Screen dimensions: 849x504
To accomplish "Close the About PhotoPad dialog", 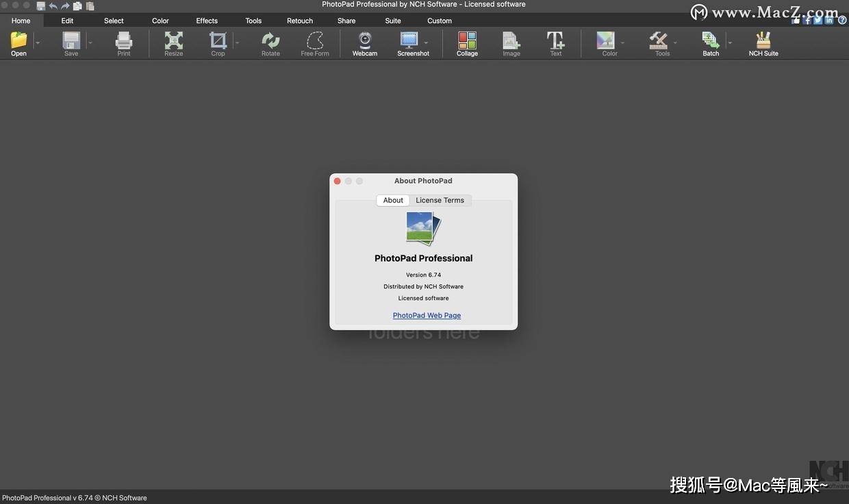I will [337, 181].
